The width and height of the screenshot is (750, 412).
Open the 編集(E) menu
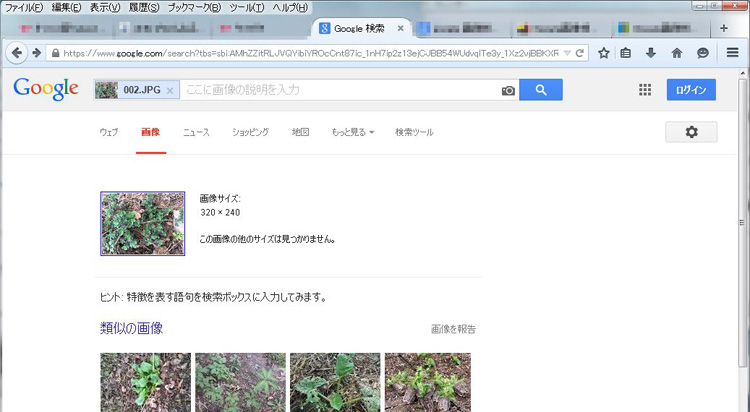click(x=66, y=8)
